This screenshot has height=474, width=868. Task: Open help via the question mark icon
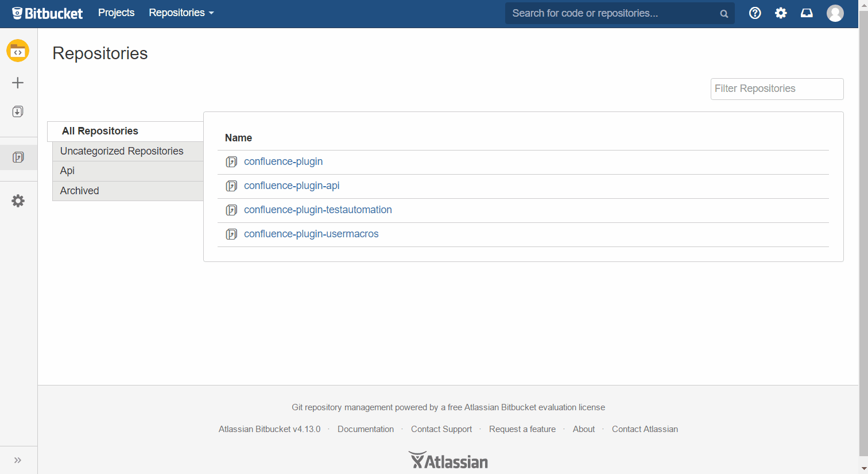[x=755, y=13]
